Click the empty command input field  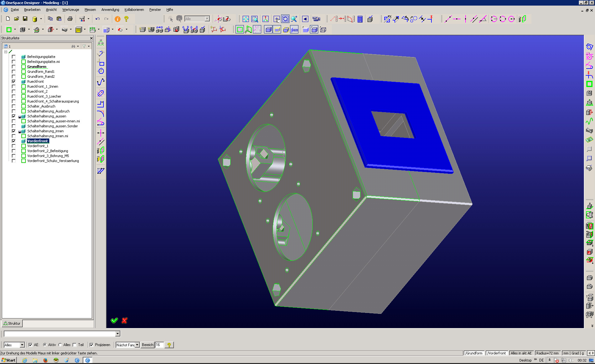(59, 334)
